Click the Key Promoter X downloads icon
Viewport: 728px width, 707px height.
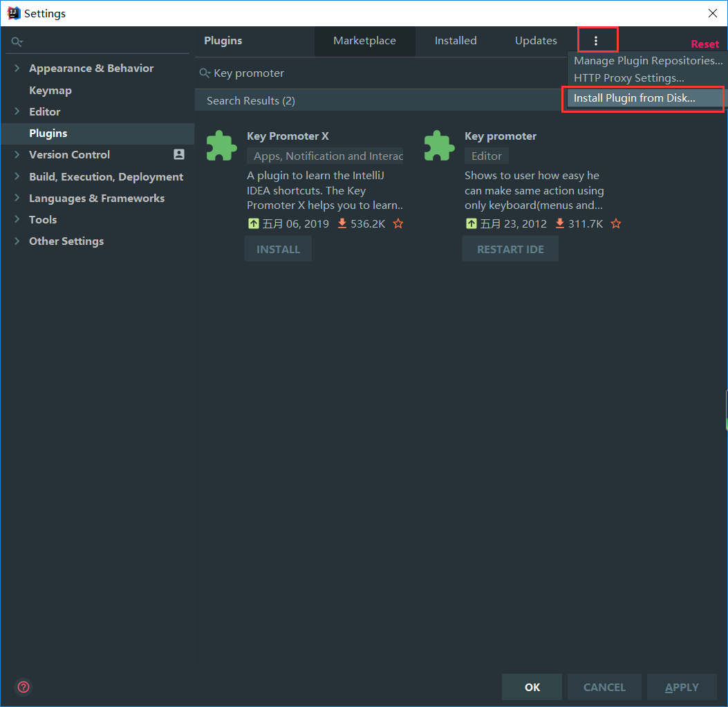342,223
